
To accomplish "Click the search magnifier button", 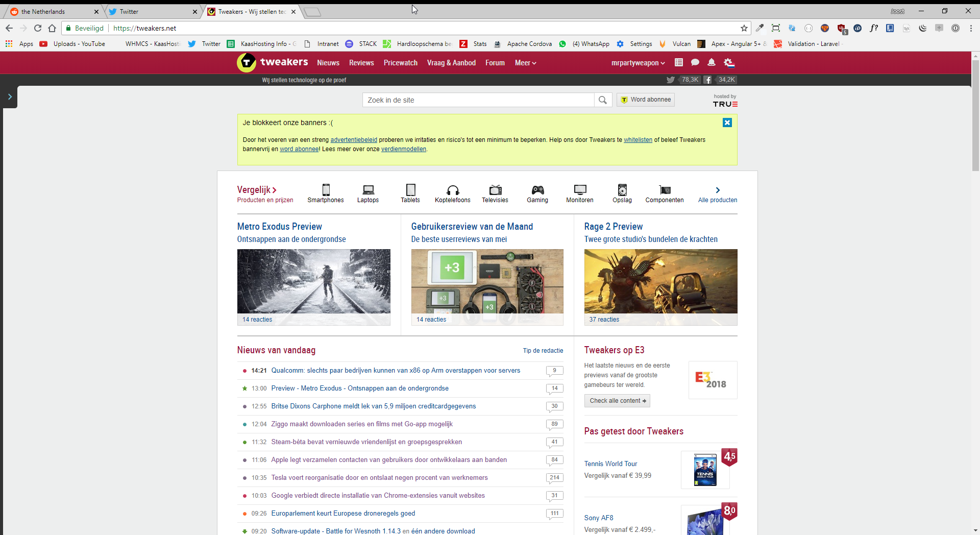I will click(x=603, y=100).
